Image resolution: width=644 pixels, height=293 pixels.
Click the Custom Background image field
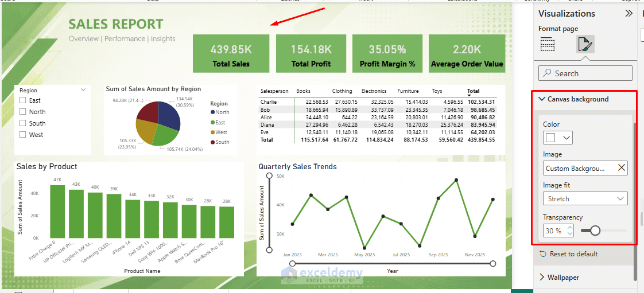coord(585,168)
